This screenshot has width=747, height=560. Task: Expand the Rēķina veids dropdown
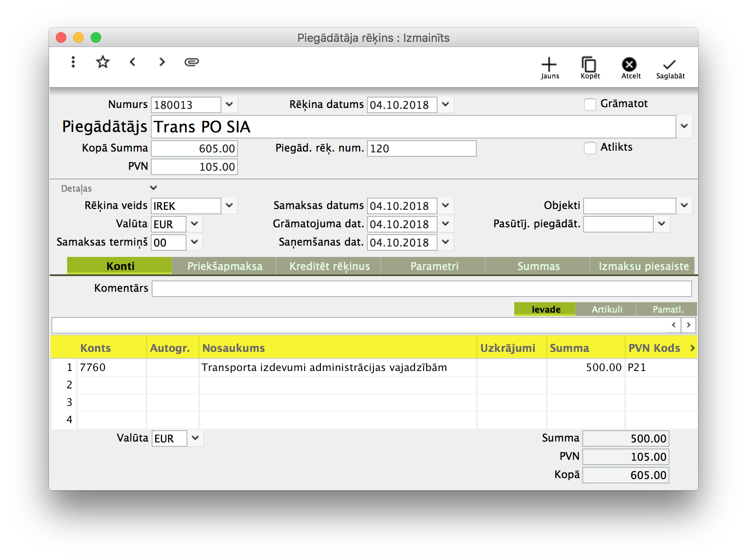(229, 206)
